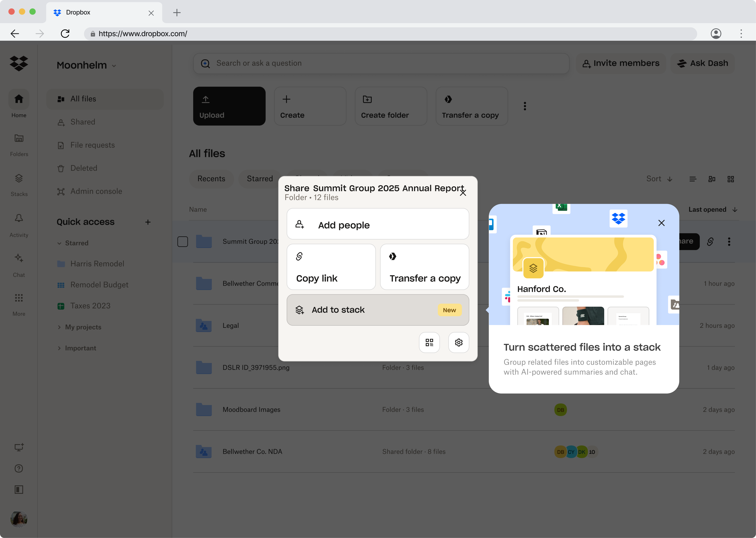Dismiss the stack promo popup
Viewport: 756px width, 538px height.
pyautogui.click(x=661, y=223)
